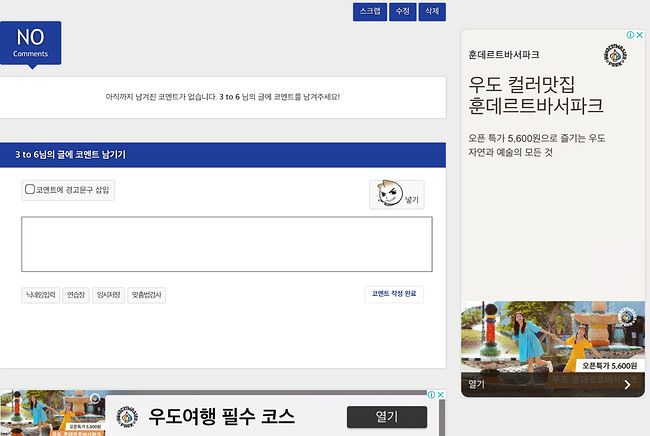Click the 훈데르트바서파크 advertiser name in sidebar

(504, 55)
